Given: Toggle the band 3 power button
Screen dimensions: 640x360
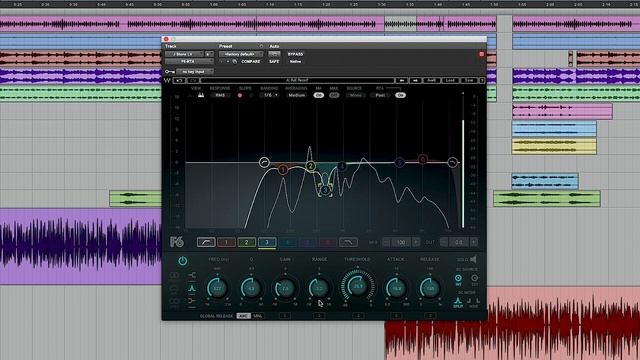Looking at the screenshot, I should click(x=182, y=261).
